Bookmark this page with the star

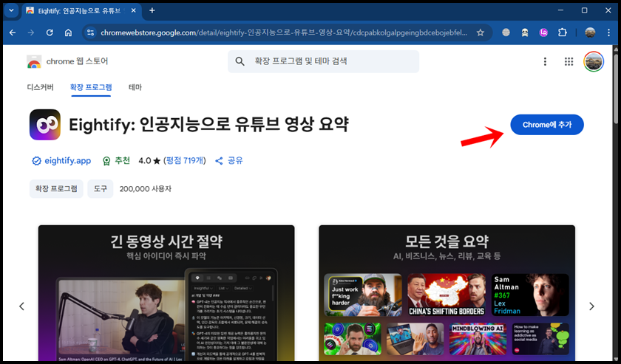(x=481, y=32)
